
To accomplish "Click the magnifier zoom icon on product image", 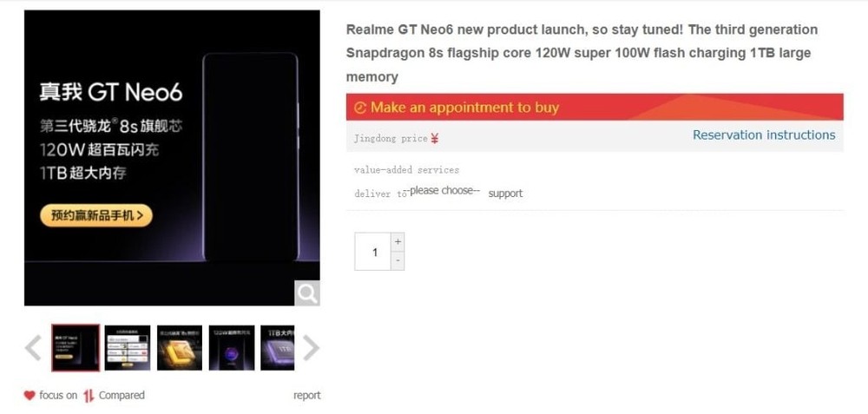I will tap(306, 292).
